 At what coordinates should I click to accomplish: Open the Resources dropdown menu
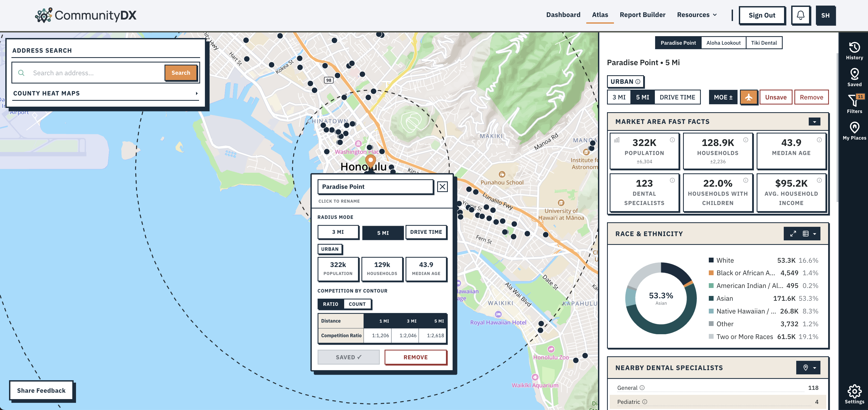pyautogui.click(x=697, y=15)
